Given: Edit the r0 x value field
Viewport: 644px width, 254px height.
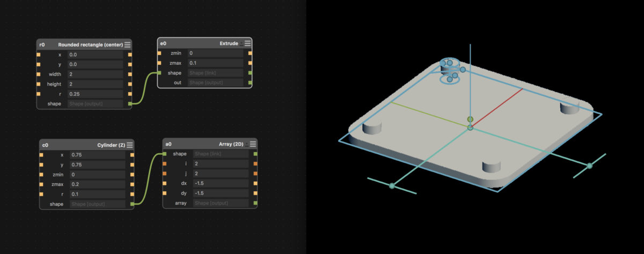Looking at the screenshot, I should tap(96, 55).
